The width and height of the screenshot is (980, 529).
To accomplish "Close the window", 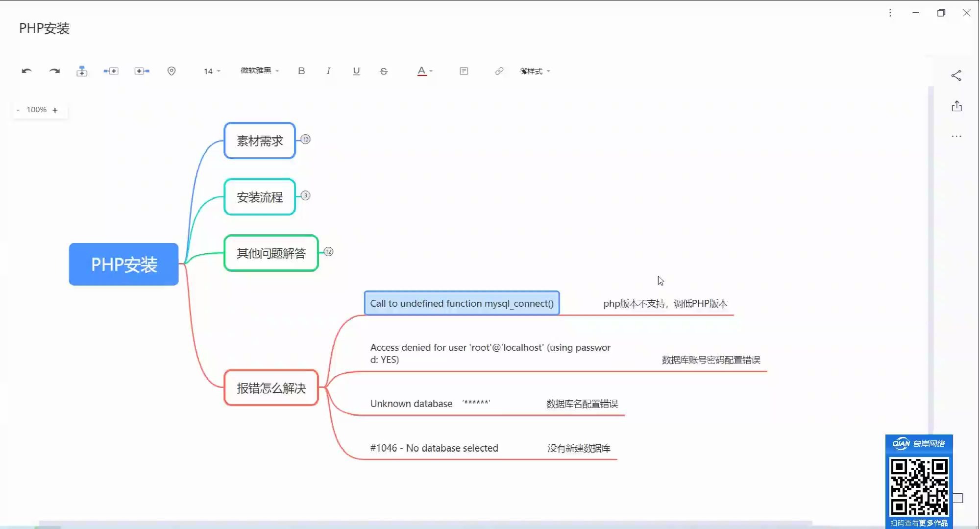I will click(966, 13).
